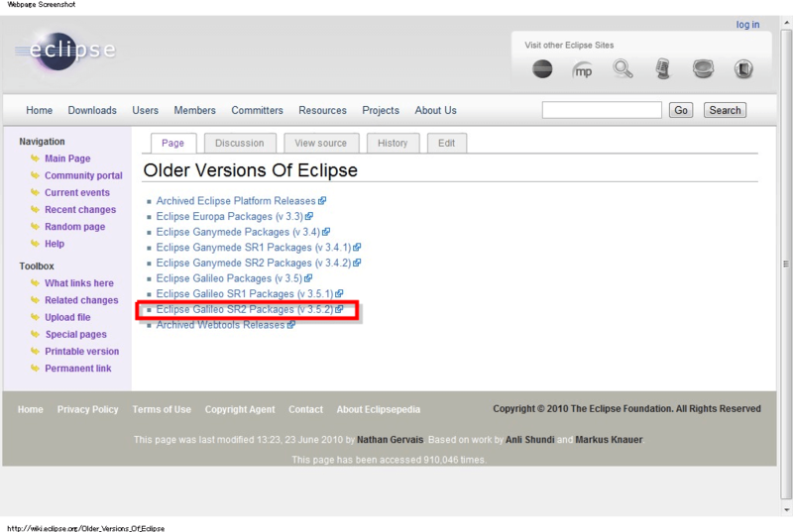Click external-link icon after Galileo Packages (v 3.5)

[x=308, y=278]
